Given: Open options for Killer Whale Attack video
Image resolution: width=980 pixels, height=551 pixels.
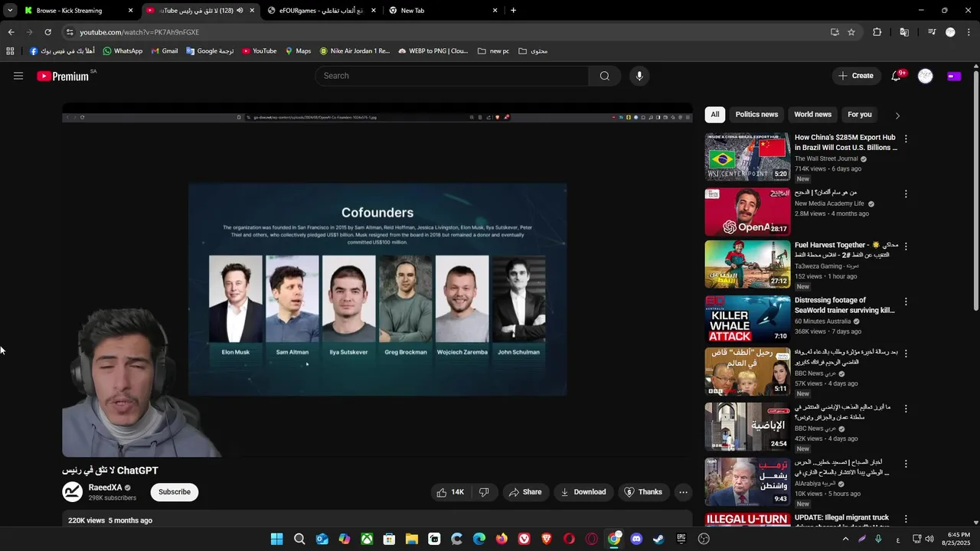Looking at the screenshot, I should click(x=906, y=302).
